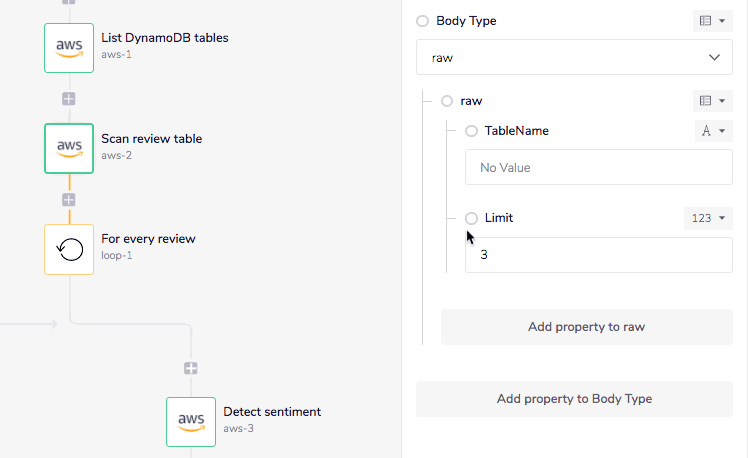Add step between List and Scan nodes

click(x=69, y=98)
